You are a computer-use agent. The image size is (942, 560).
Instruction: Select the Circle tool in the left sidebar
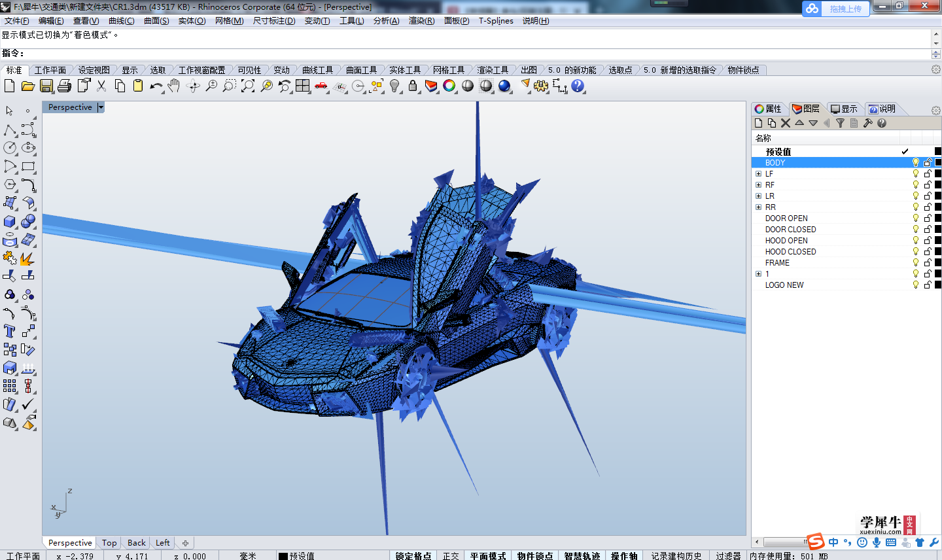[10, 149]
